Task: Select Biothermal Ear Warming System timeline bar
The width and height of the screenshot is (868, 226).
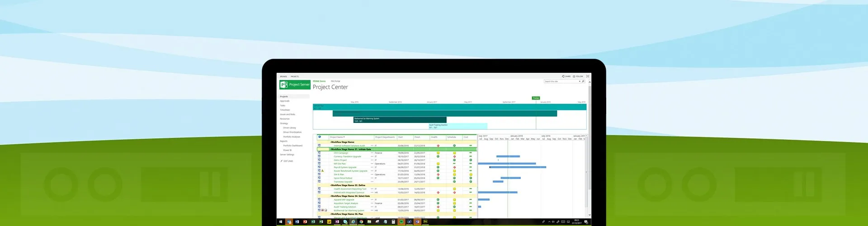Action: pyautogui.click(x=400, y=120)
